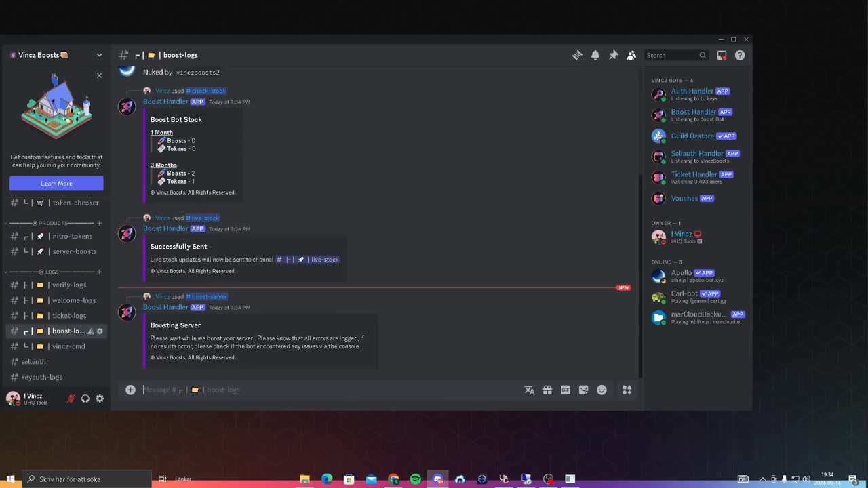
Task: Open the gift menu in message bar
Action: point(547,390)
